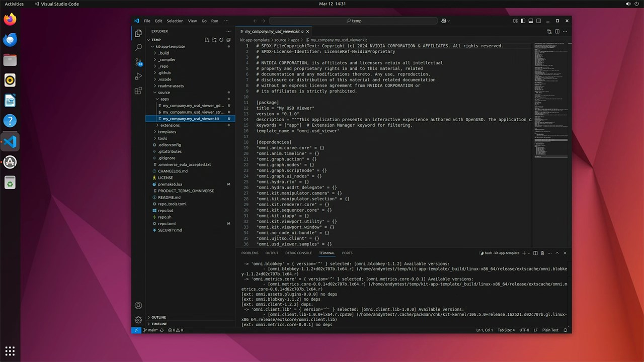
Task: Expand the extensions folder
Action: point(157,125)
